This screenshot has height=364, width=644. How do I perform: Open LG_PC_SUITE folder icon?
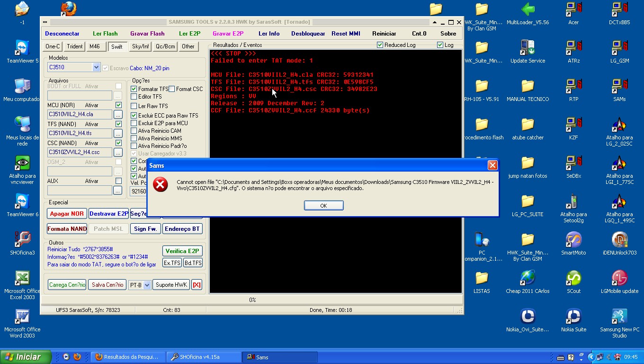click(x=528, y=206)
